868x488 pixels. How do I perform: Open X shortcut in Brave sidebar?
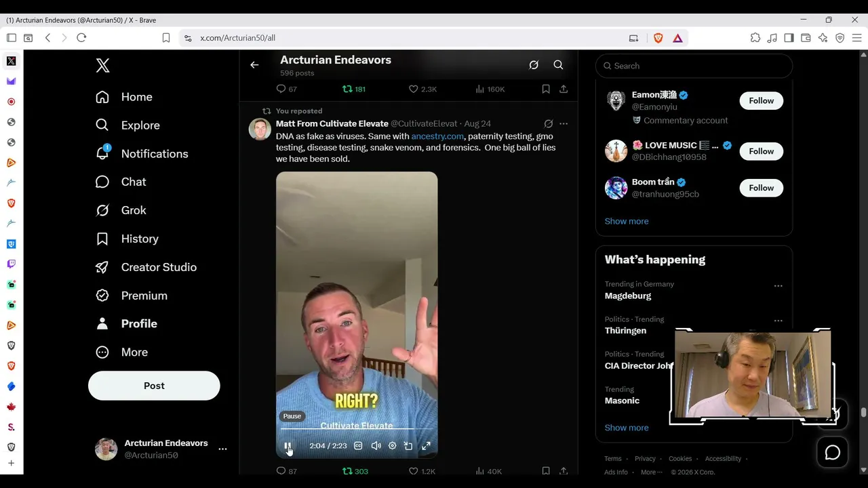click(12, 61)
